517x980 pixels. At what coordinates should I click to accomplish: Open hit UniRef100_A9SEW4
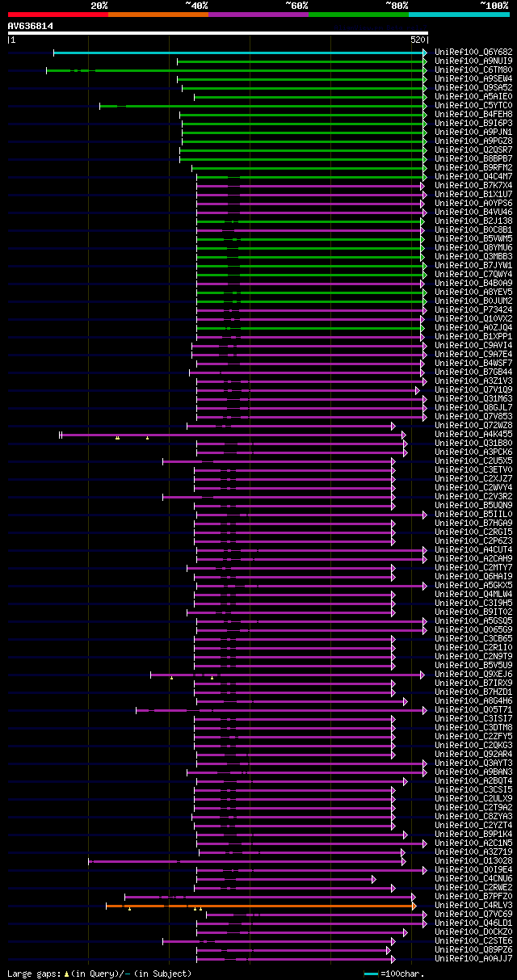473,79
